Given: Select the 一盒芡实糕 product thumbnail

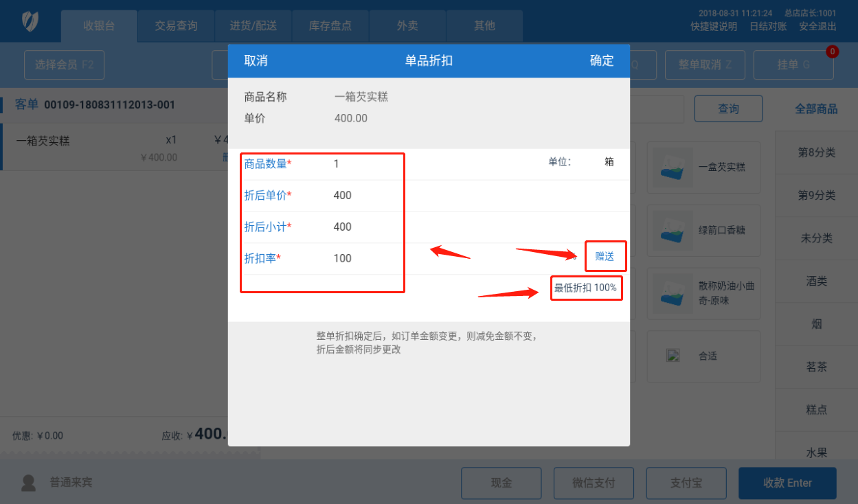Looking at the screenshot, I should (x=673, y=167).
